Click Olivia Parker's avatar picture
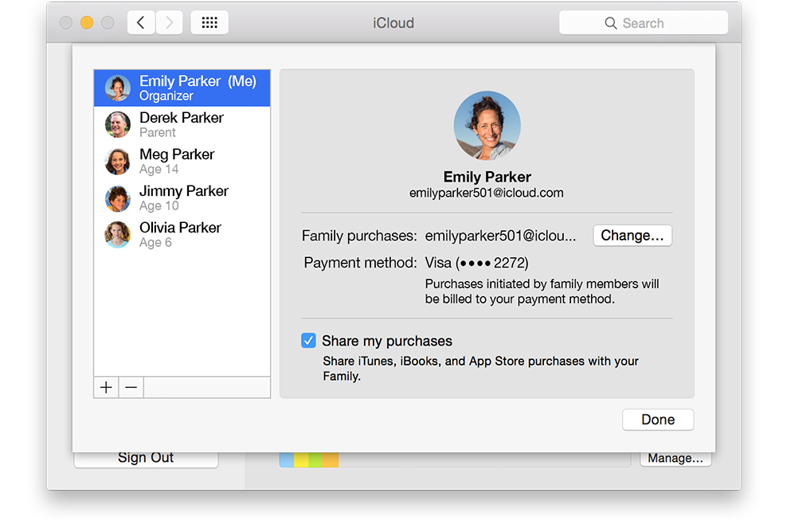 117,234
